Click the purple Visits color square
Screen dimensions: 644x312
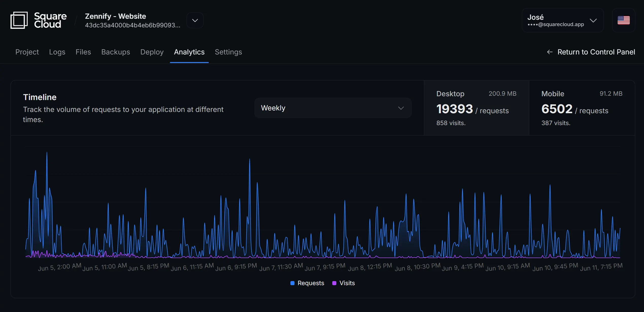pyautogui.click(x=334, y=283)
